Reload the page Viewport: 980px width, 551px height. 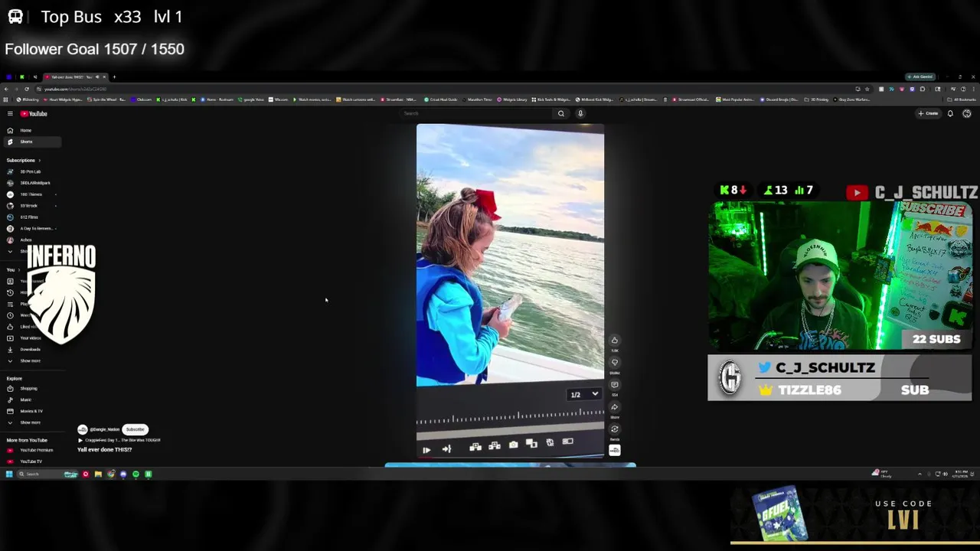coord(26,89)
